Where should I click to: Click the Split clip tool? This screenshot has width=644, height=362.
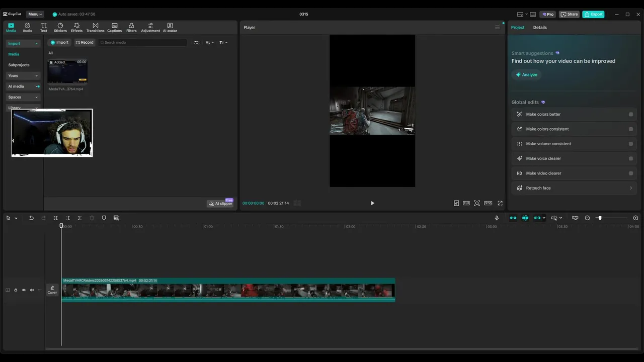(x=56, y=218)
